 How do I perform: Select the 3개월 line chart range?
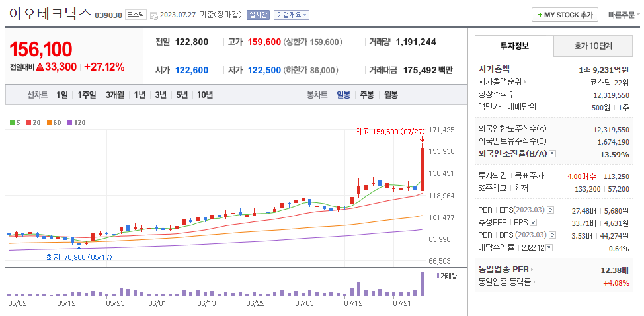114,95
